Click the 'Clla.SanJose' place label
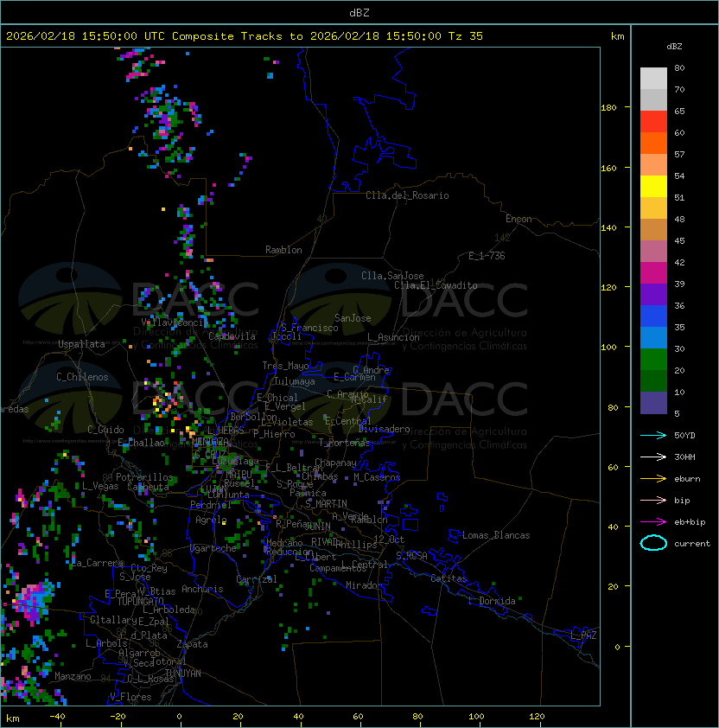 pyautogui.click(x=392, y=276)
